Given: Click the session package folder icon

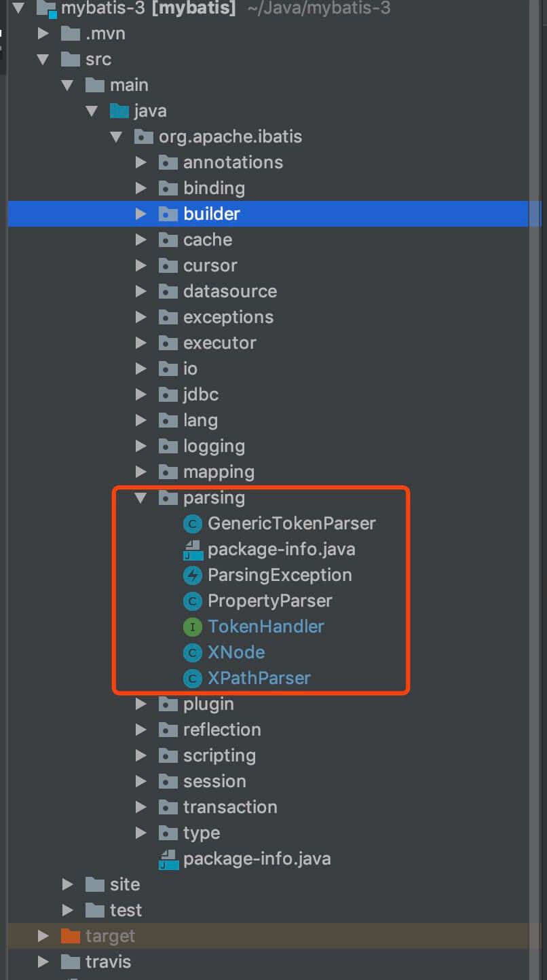Looking at the screenshot, I should pyautogui.click(x=168, y=781).
